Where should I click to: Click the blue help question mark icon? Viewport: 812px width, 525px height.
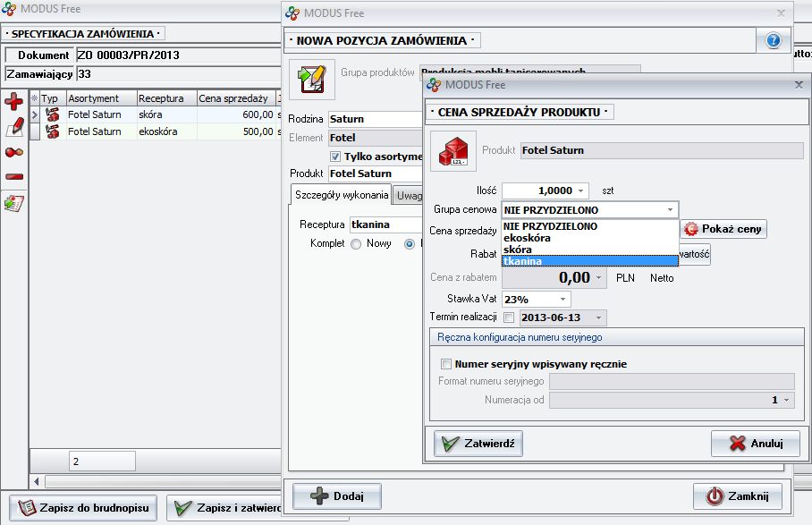[x=774, y=40]
